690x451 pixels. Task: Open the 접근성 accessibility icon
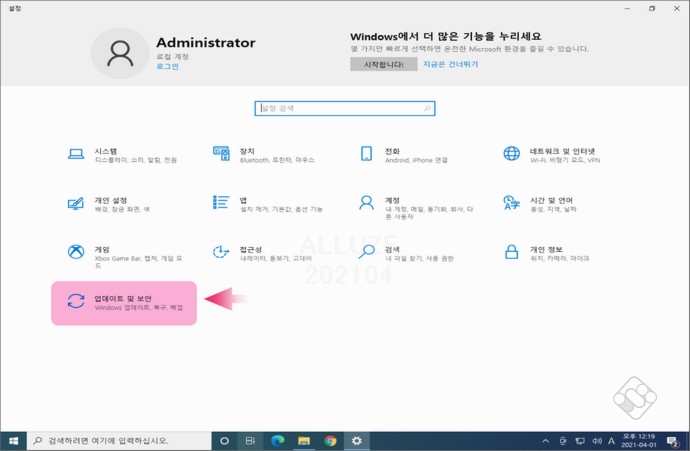pos(221,252)
